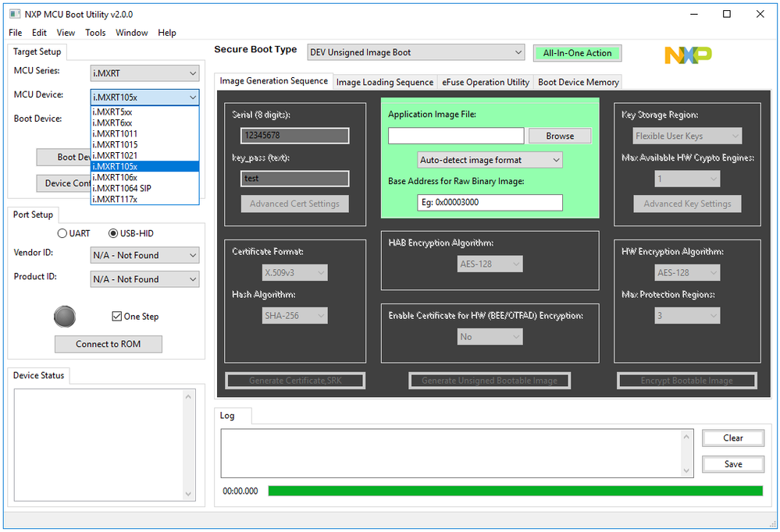This screenshot has height=532, width=780.
Task: Click the Serial 8 digits field
Action: coord(295,136)
